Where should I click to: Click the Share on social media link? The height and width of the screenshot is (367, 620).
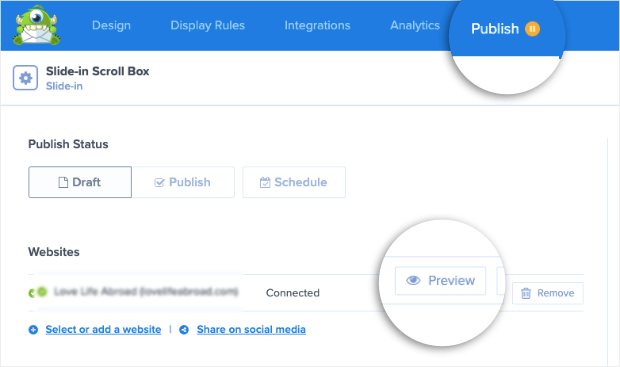251,329
